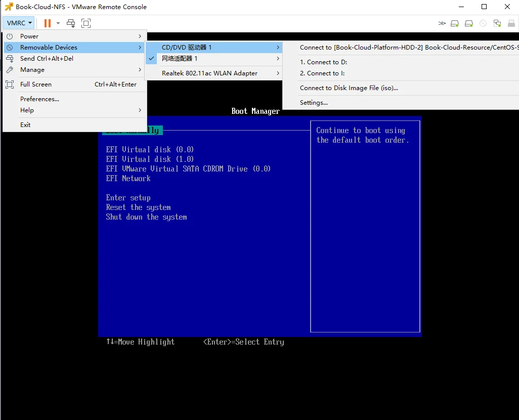Close the VMware Remote Console window
This screenshot has width=519, height=420.
[x=507, y=7]
